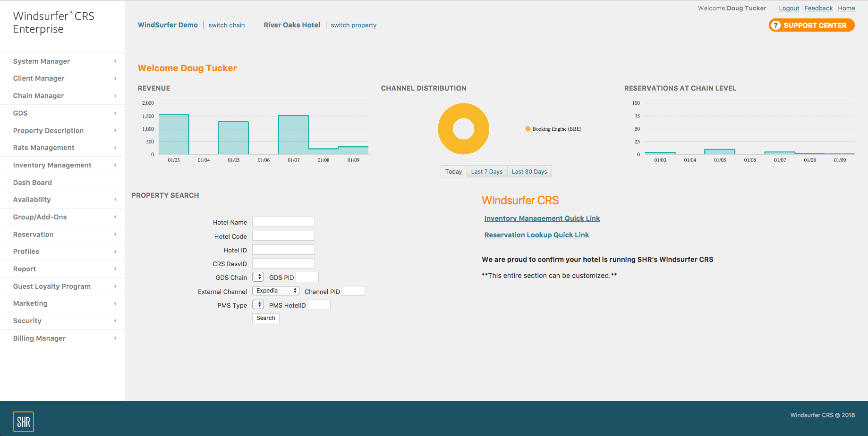This screenshot has height=436, width=868.
Task: Open Inventory Management Quick Link
Action: [x=542, y=218]
